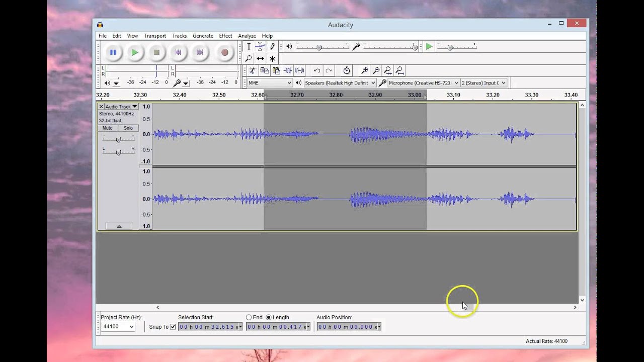Close the Audio Track with its X button
Viewport: 644px width, 362px height.
pyautogui.click(x=101, y=107)
